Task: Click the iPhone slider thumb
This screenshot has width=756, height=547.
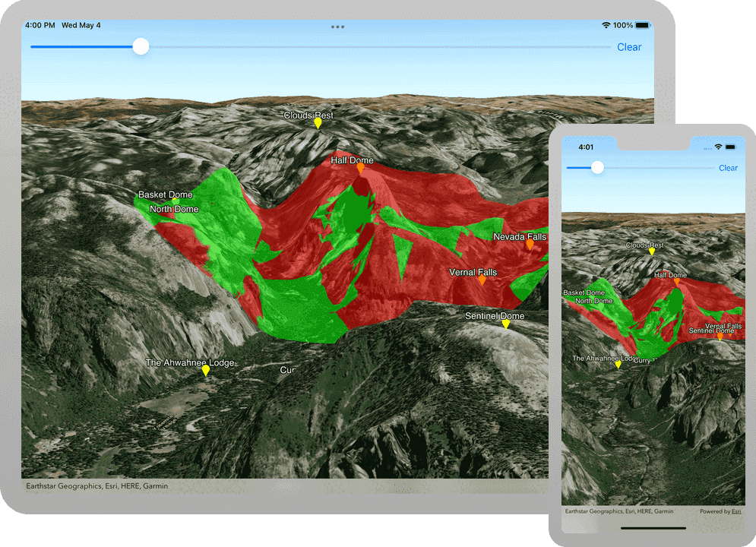Action: pos(597,167)
